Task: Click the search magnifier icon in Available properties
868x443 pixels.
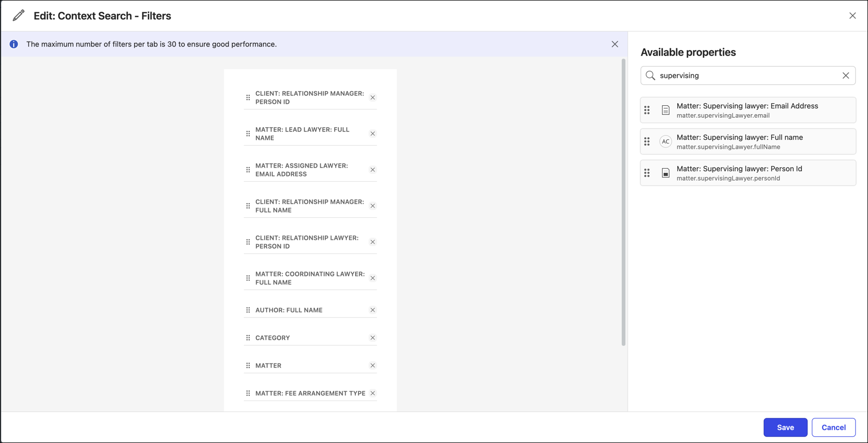Action: [x=650, y=75]
